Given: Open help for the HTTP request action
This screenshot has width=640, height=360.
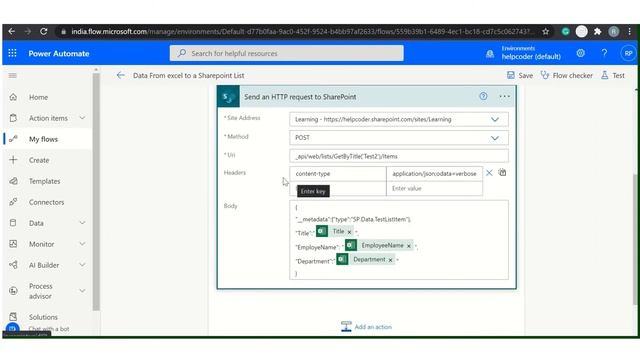Looking at the screenshot, I should (483, 96).
